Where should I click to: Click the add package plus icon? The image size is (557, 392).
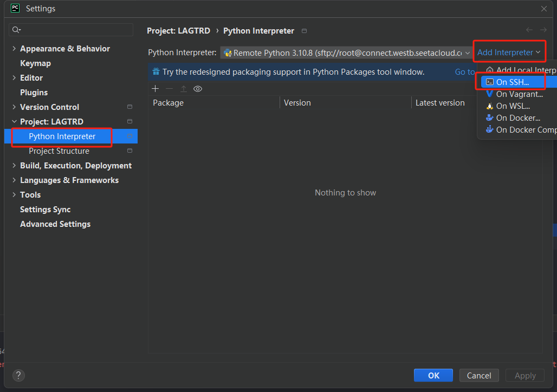point(156,89)
